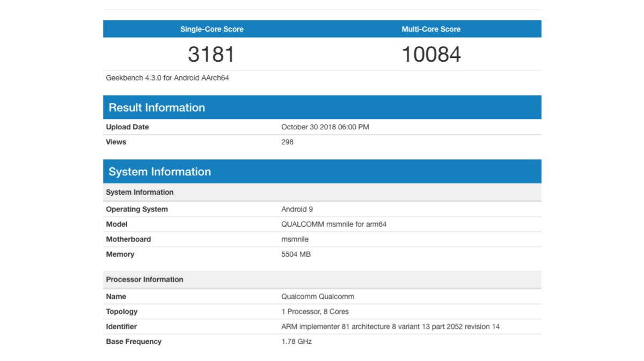Select the 1.78 GHz base frequency value
The height and width of the screenshot is (361, 644).
pyautogui.click(x=296, y=342)
